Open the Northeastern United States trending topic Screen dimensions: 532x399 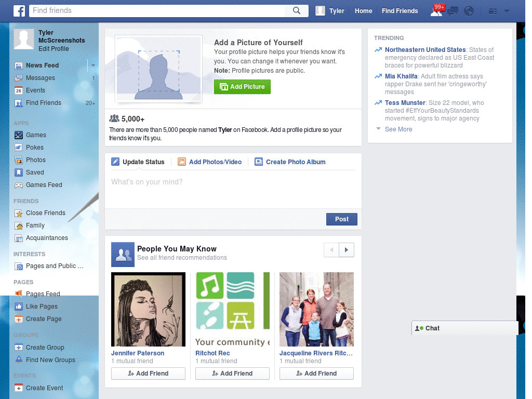[x=425, y=49]
